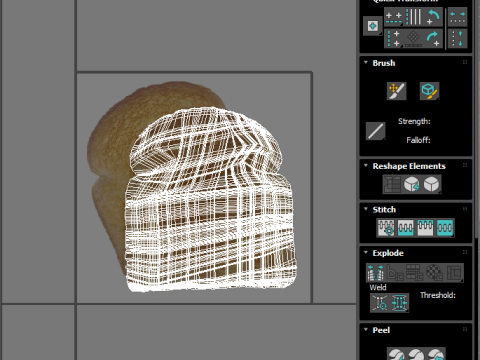Click Stitch to Source icon
This screenshot has width=480, height=360.
pyautogui.click(x=425, y=228)
